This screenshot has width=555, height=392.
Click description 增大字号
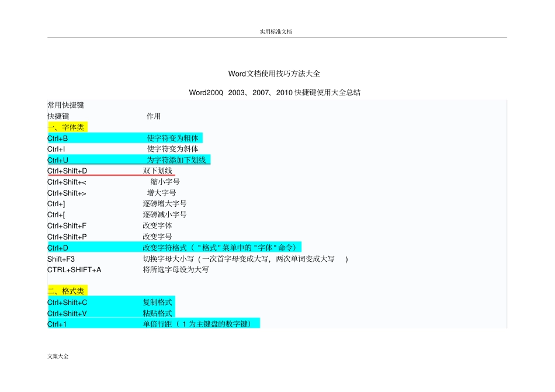[x=161, y=193]
